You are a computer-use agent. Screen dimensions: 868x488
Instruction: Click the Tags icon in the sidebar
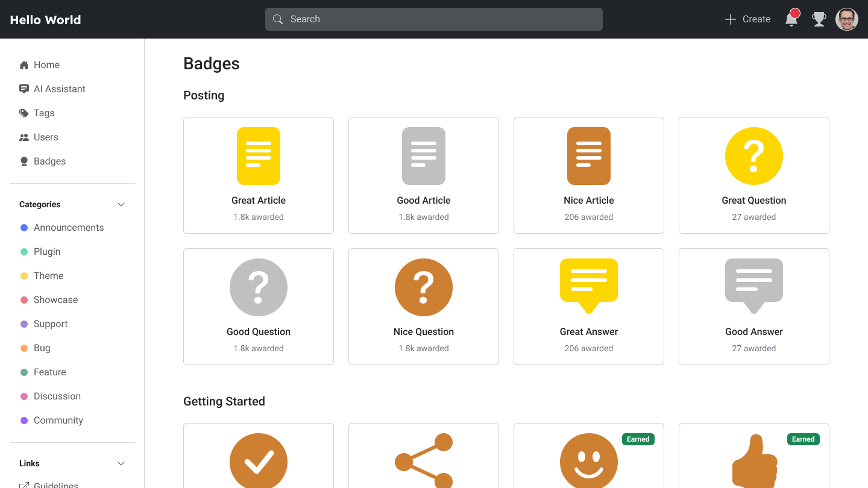tap(24, 113)
